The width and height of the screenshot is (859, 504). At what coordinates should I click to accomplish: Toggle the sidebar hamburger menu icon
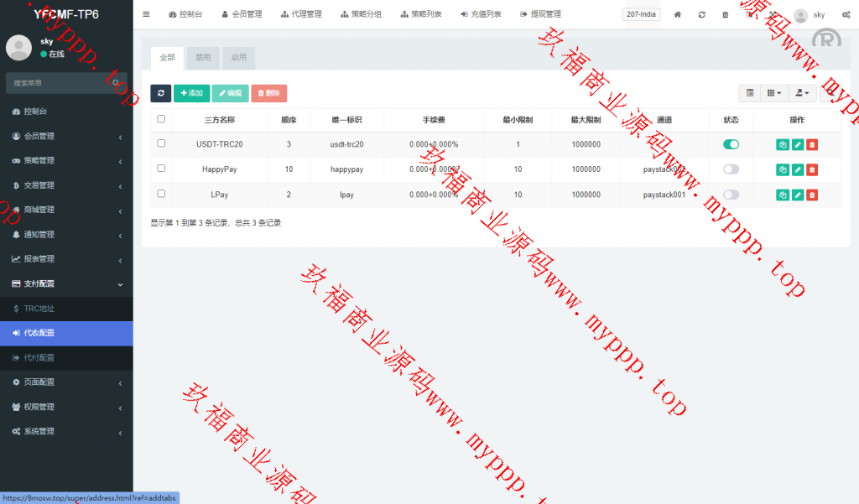point(146,14)
